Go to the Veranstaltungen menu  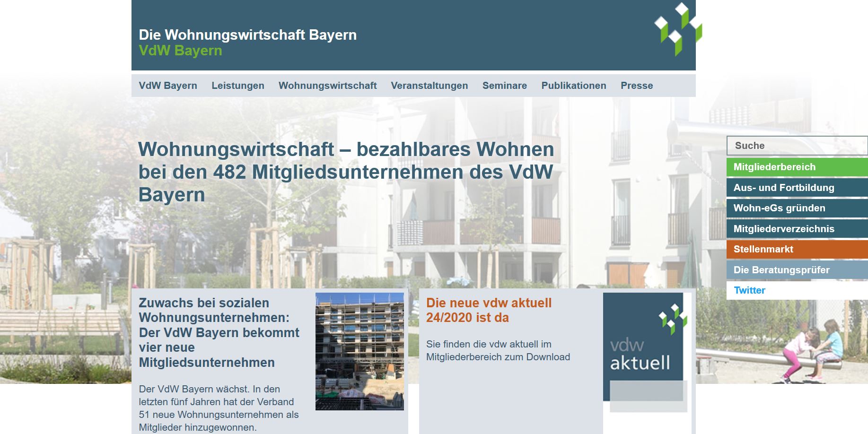pos(429,86)
